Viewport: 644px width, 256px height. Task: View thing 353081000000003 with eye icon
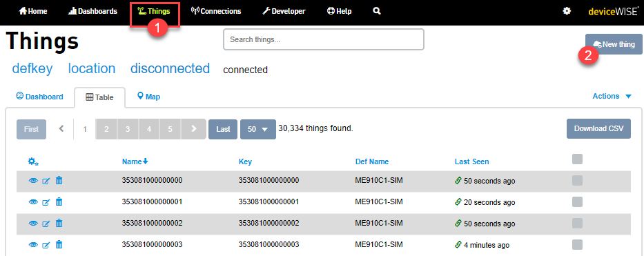[33, 244]
